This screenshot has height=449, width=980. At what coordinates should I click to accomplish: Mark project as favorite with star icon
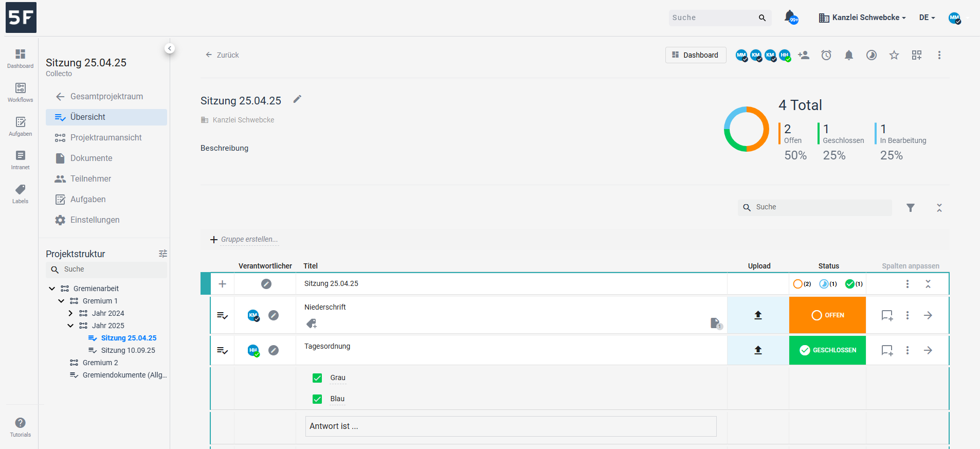tap(894, 55)
